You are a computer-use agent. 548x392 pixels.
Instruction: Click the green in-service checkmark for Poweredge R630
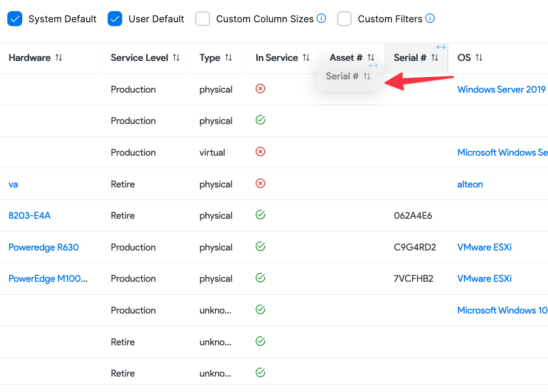pos(260,247)
